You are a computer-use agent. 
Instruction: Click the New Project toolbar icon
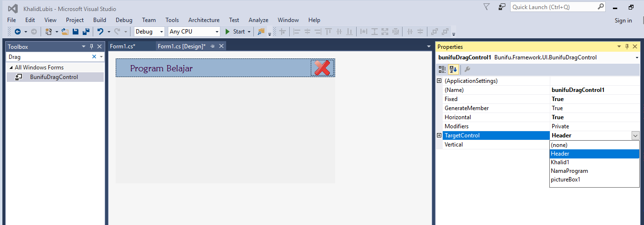(49, 32)
